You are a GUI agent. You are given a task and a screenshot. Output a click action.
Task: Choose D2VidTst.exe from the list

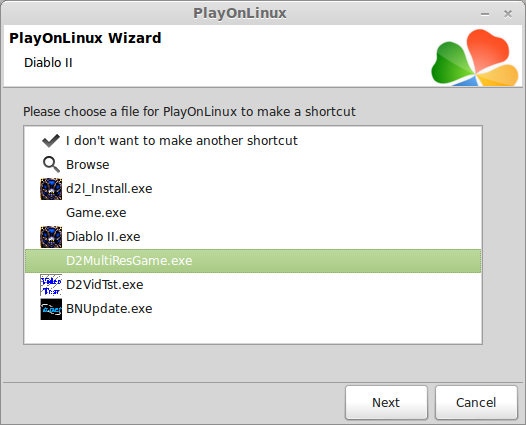(253, 285)
